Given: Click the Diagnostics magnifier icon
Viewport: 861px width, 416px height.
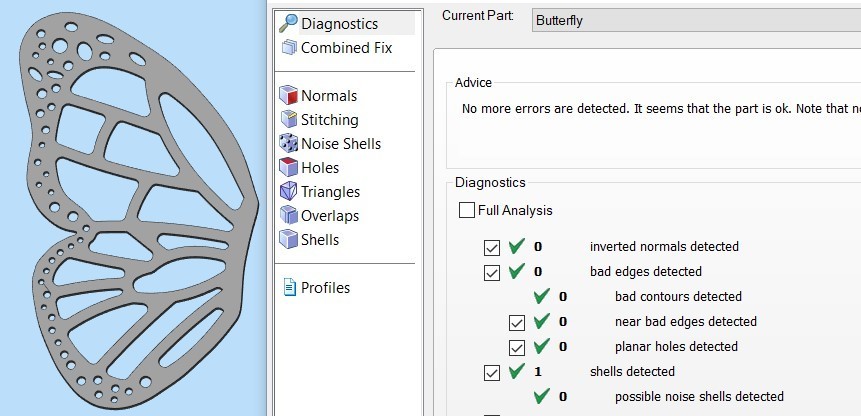Looking at the screenshot, I should coord(288,23).
